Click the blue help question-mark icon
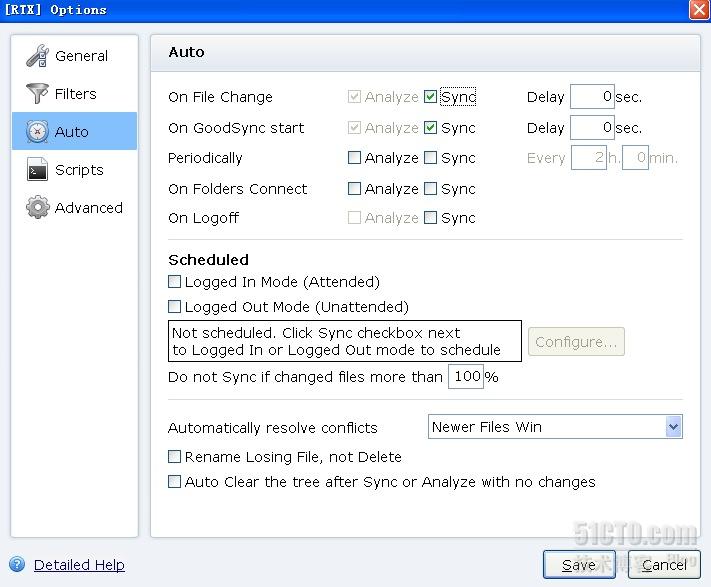The width and height of the screenshot is (711, 587). pyautogui.click(x=17, y=564)
